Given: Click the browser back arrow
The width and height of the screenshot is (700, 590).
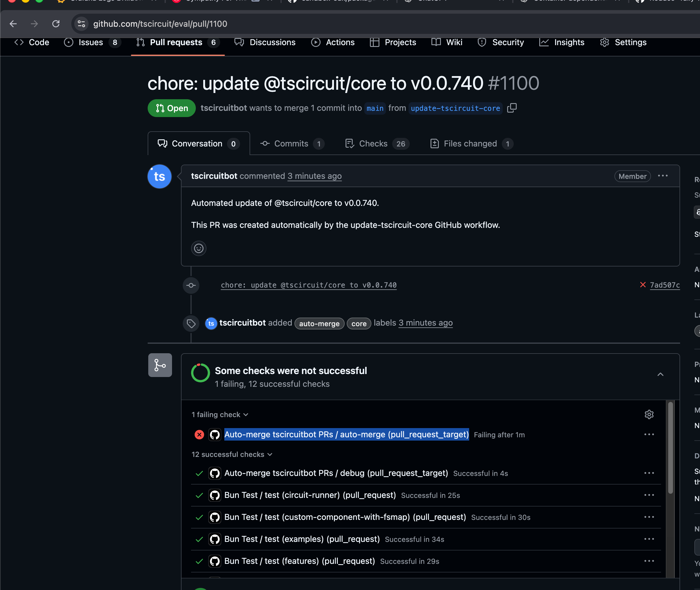Looking at the screenshot, I should point(13,24).
